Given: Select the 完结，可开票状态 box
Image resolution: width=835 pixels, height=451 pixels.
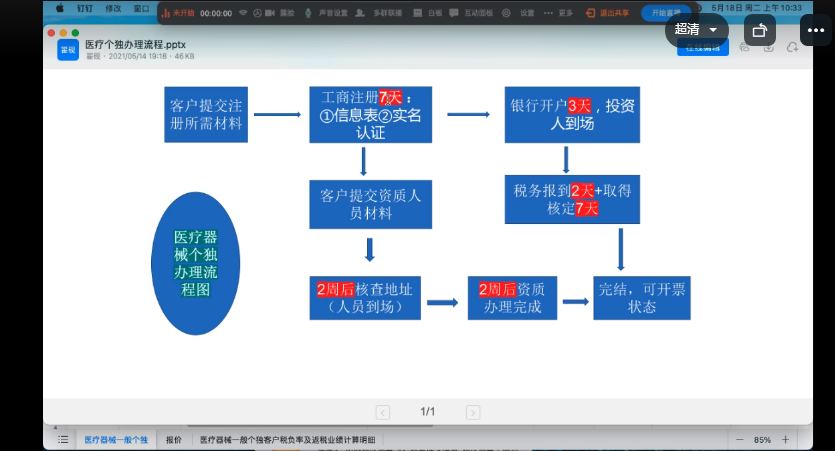Looking at the screenshot, I should pyautogui.click(x=642, y=298).
